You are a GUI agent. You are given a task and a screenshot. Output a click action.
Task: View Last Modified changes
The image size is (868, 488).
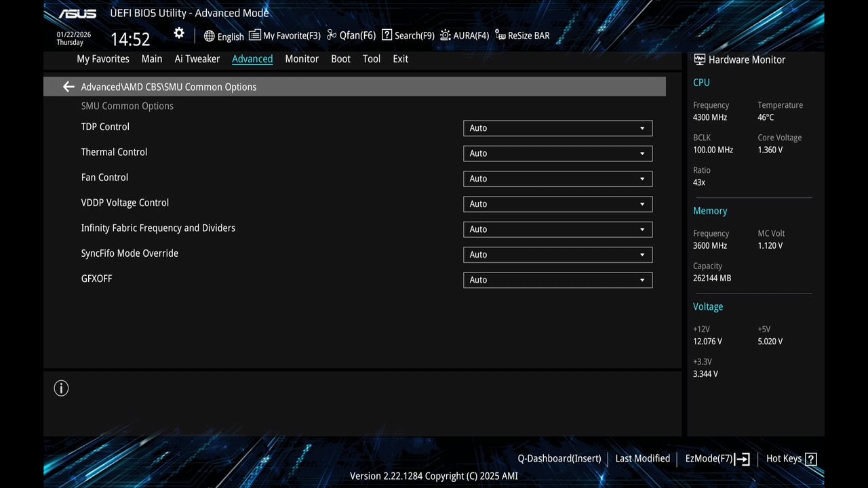(642, 458)
